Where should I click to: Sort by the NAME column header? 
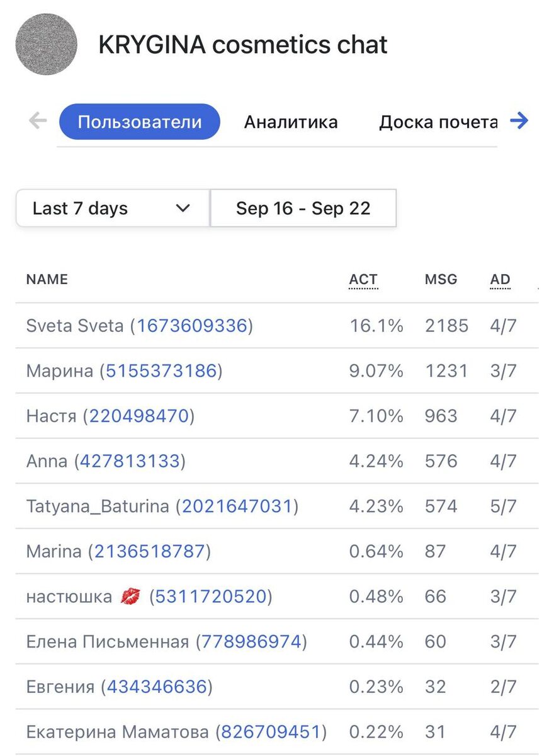coord(47,280)
